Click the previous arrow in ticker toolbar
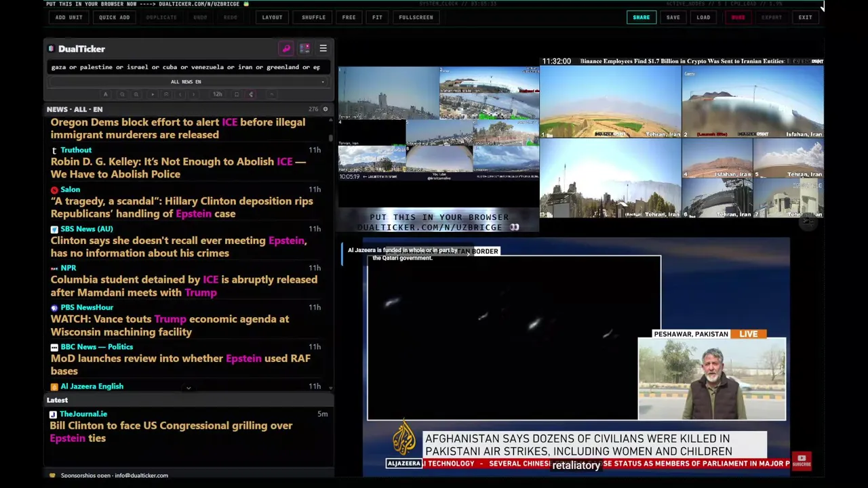 click(180, 94)
